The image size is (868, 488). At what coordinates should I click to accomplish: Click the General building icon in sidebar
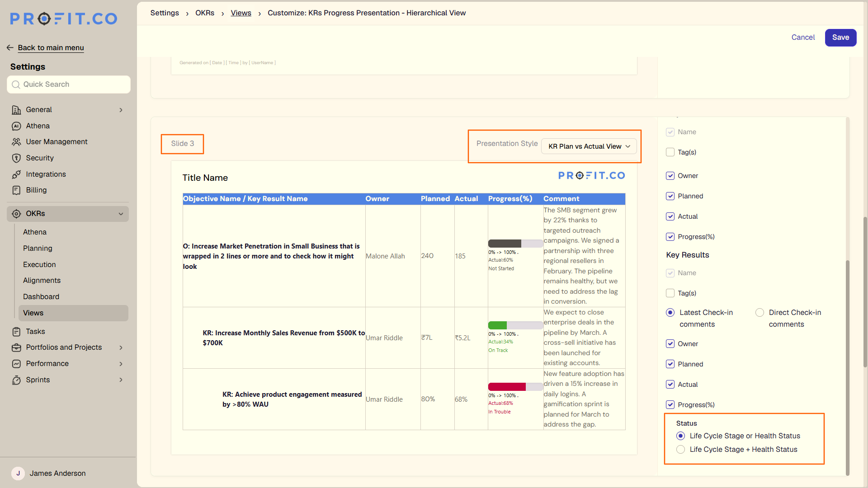click(16, 110)
